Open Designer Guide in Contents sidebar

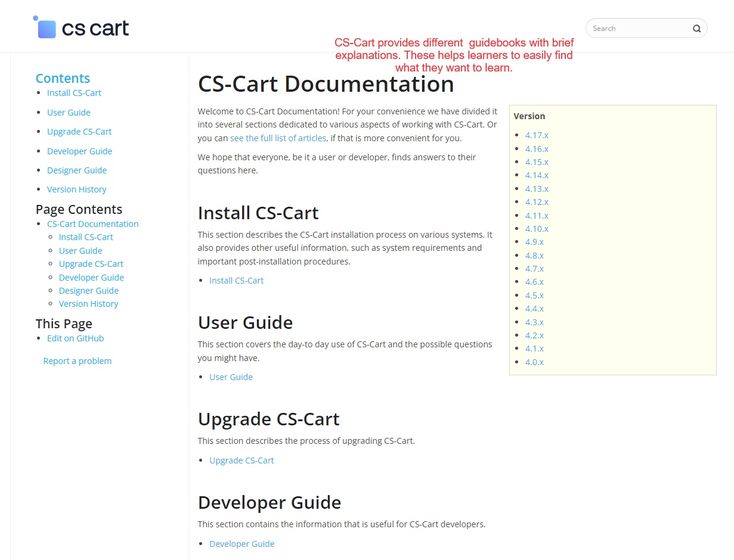(x=77, y=170)
